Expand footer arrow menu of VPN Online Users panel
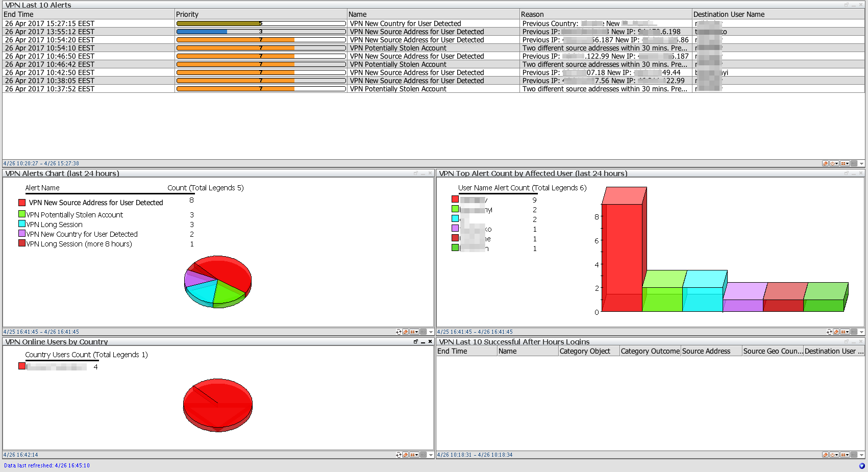This screenshot has height=472, width=868. (x=431, y=455)
